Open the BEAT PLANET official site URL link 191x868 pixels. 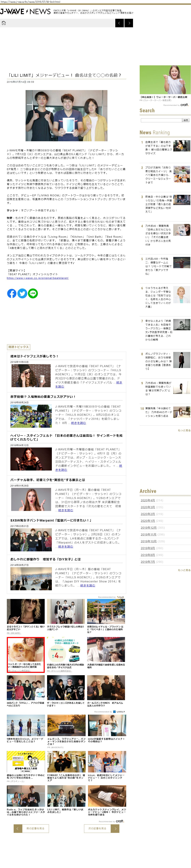pyautogui.click(x=38, y=278)
